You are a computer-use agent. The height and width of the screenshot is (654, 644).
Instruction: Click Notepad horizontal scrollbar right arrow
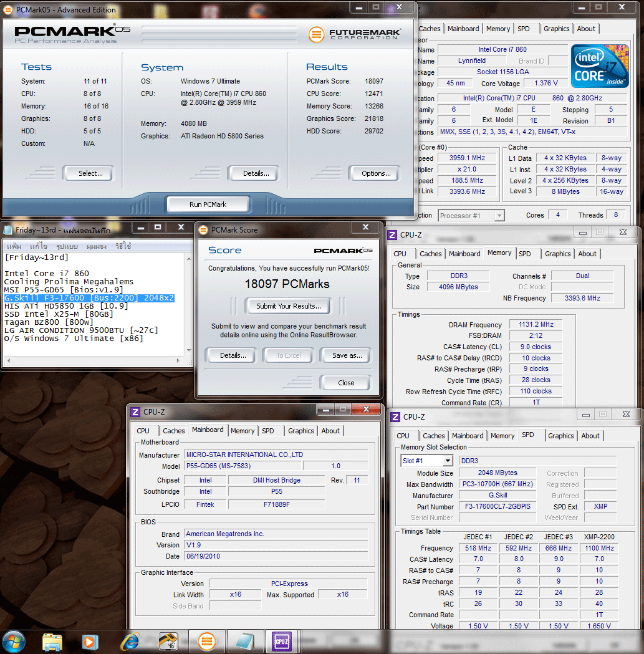click(178, 360)
